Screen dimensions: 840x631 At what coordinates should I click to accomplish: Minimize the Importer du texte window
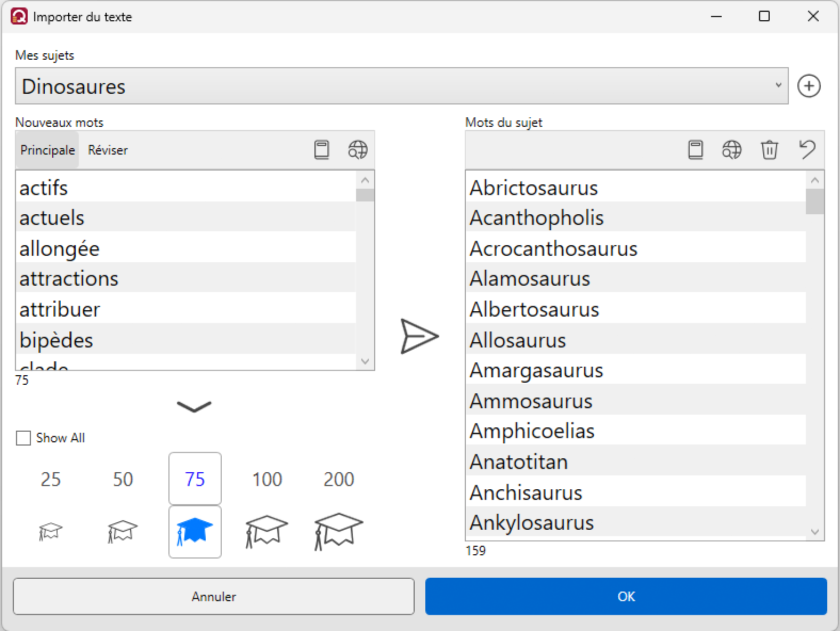click(716, 17)
